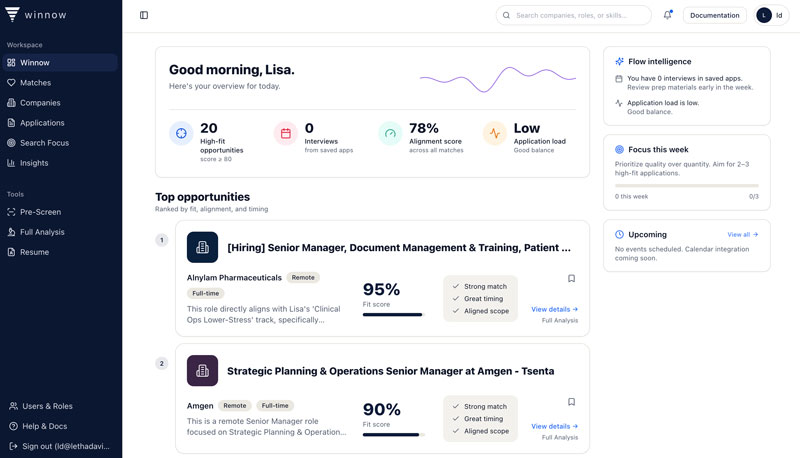This screenshot has height=458, width=800.
Task: Open notifications bell
Action: (667, 15)
